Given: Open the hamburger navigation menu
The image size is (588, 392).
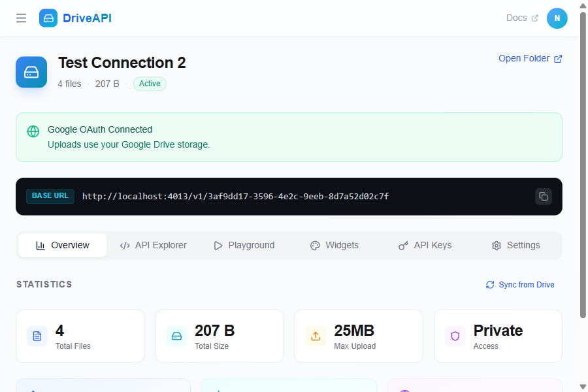Looking at the screenshot, I should coord(21,18).
